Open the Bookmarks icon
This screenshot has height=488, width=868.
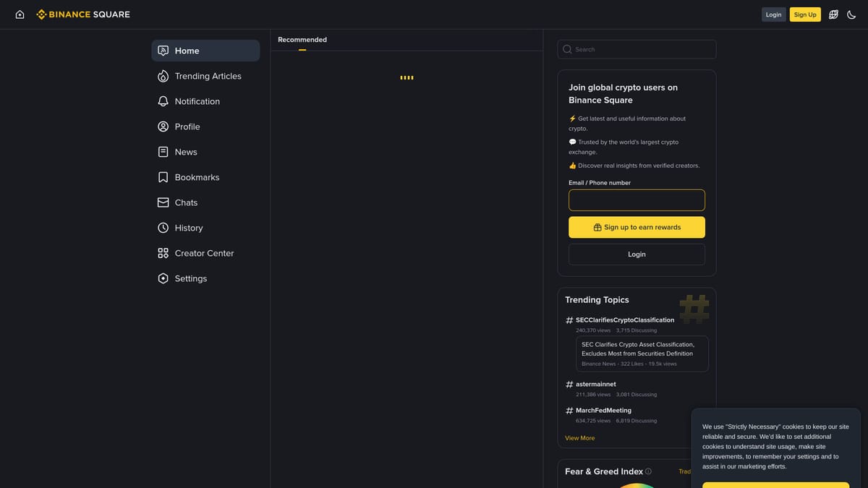pyautogui.click(x=163, y=177)
